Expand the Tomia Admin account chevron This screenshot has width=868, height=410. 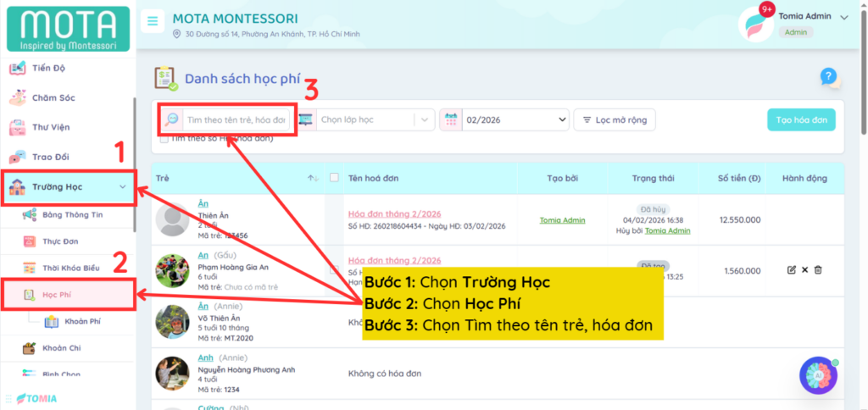843,17
